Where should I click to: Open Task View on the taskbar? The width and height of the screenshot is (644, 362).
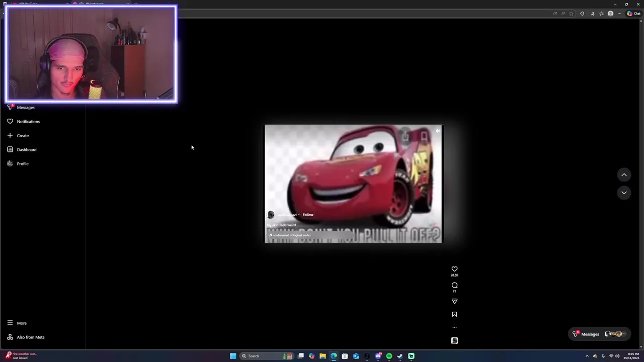[301, 356]
